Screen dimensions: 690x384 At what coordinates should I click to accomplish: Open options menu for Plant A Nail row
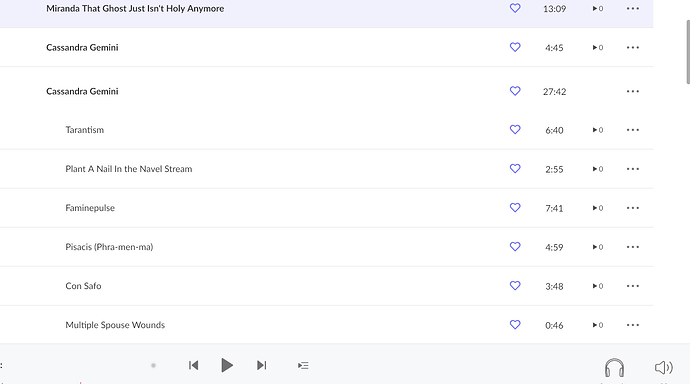coord(633,169)
